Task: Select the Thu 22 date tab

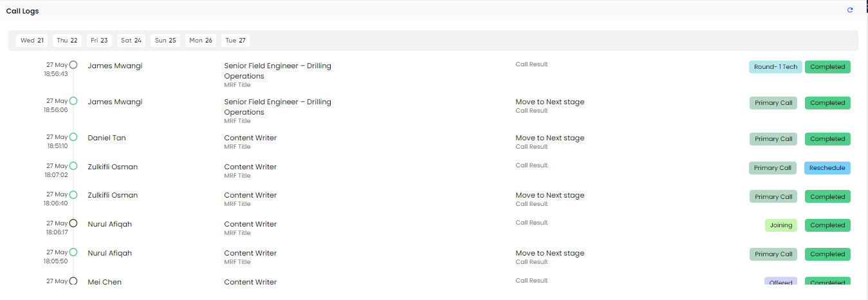Action: 67,41
